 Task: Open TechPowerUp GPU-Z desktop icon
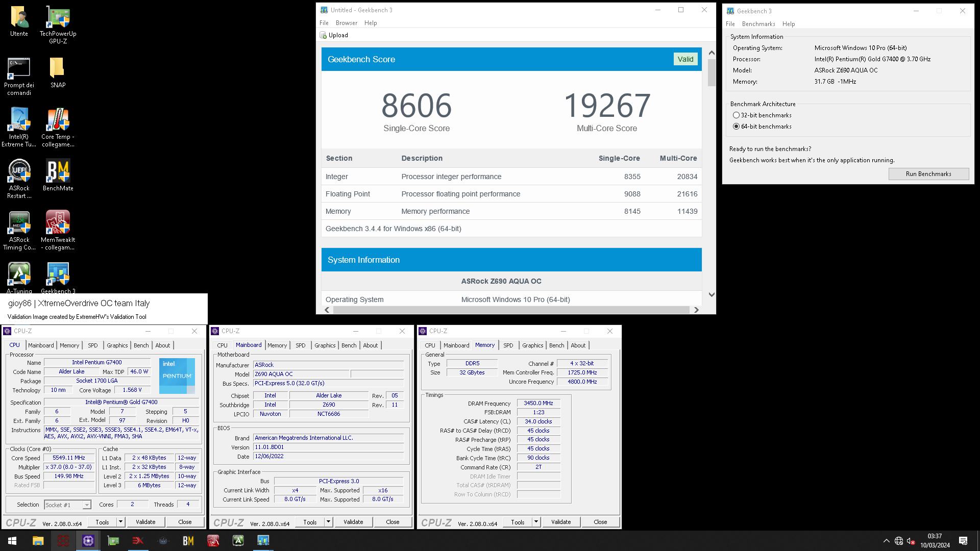coord(58,24)
